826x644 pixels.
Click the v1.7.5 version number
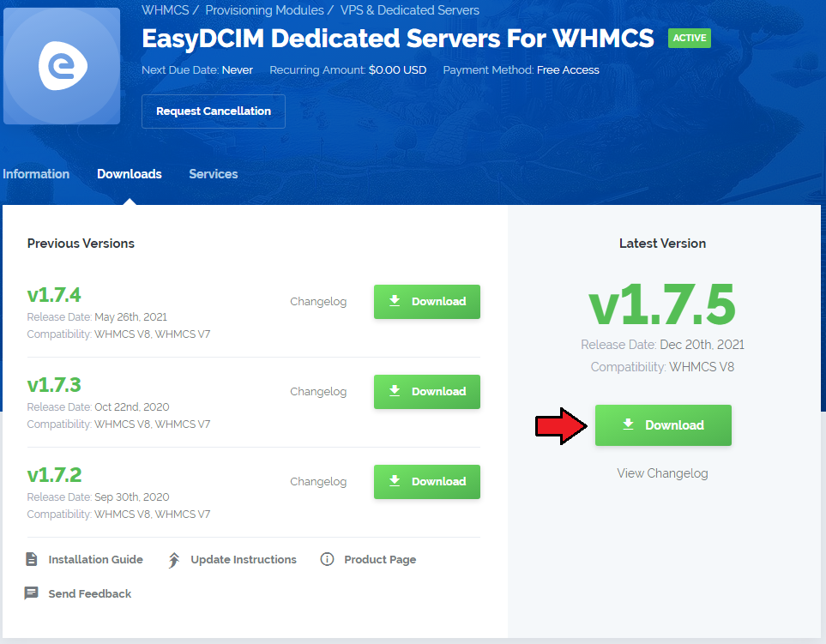(662, 304)
